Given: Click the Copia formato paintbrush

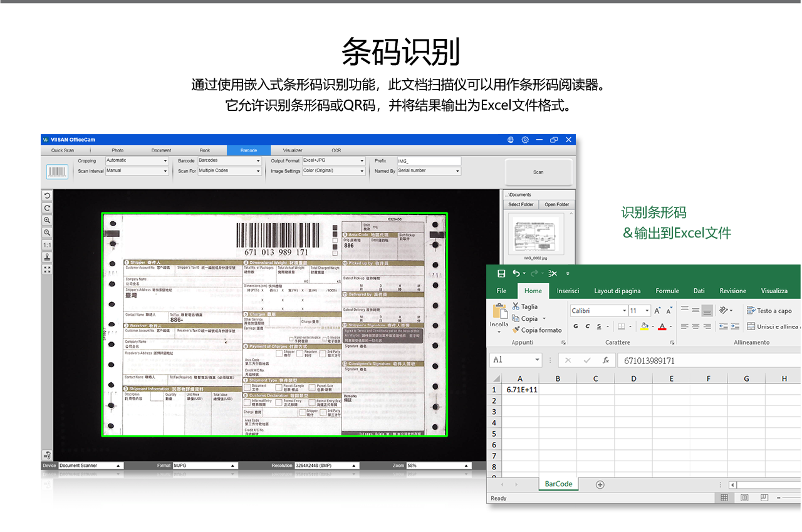Looking at the screenshot, I should [x=516, y=330].
